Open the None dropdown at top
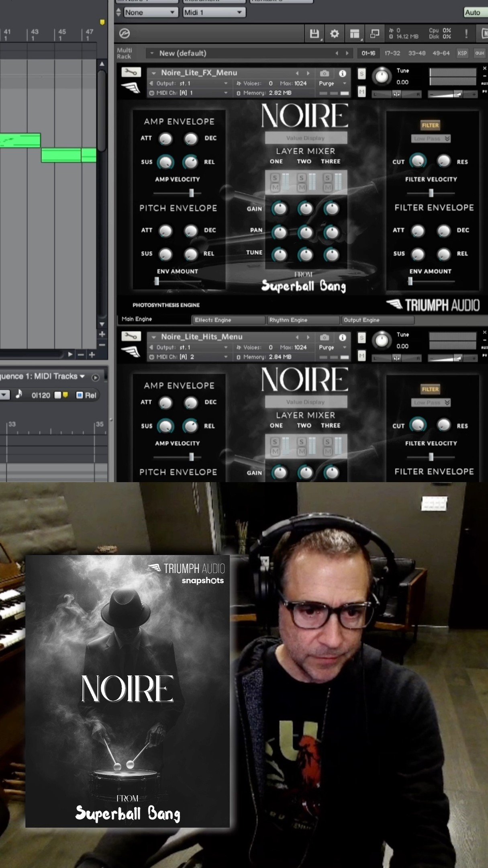This screenshot has height=868, width=488. (x=151, y=12)
